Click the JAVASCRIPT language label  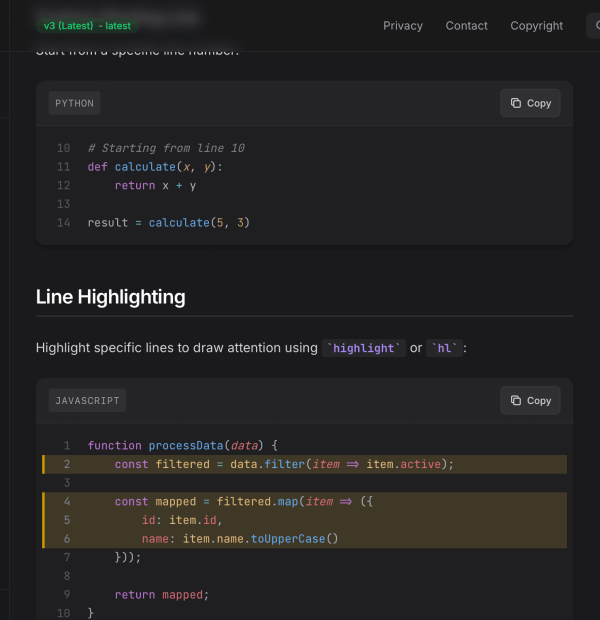tap(87, 401)
